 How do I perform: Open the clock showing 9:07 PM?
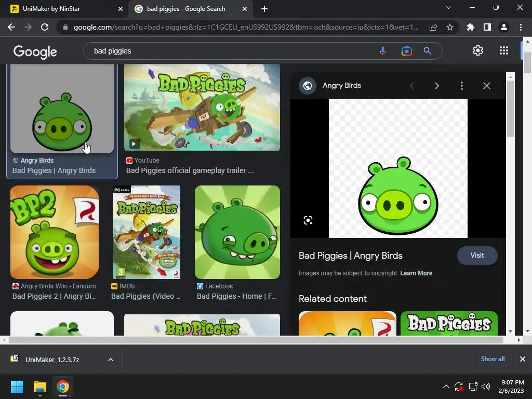511,387
